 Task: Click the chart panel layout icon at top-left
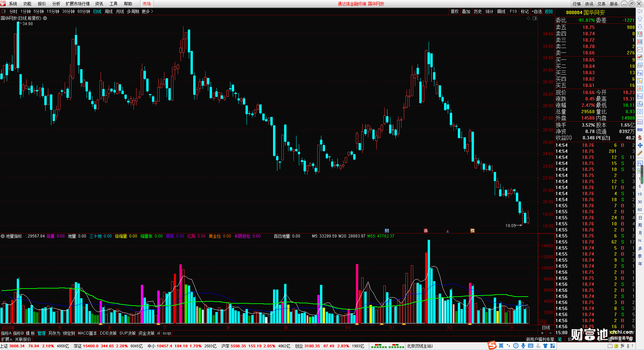click(x=4, y=11)
